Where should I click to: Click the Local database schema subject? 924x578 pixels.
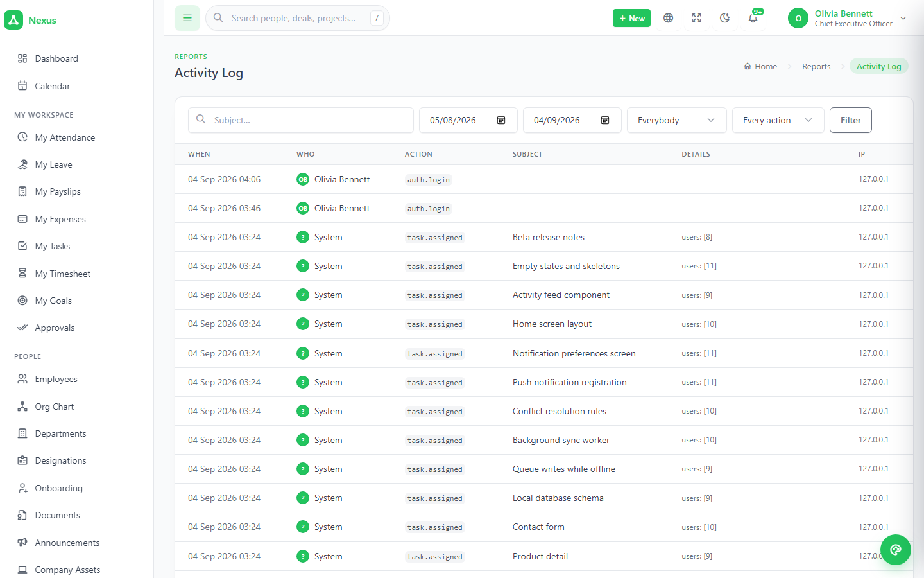pos(558,498)
